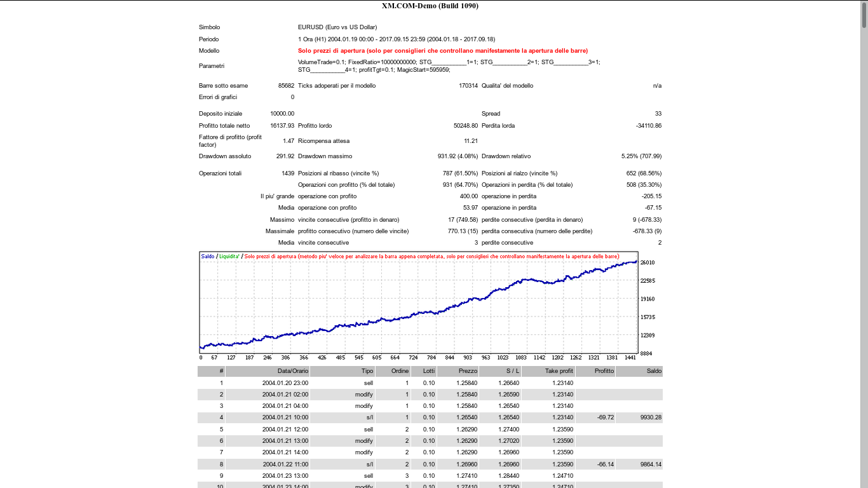Viewport: 868px width, 488px height.
Task: Click the Spread value 33
Action: click(658, 114)
